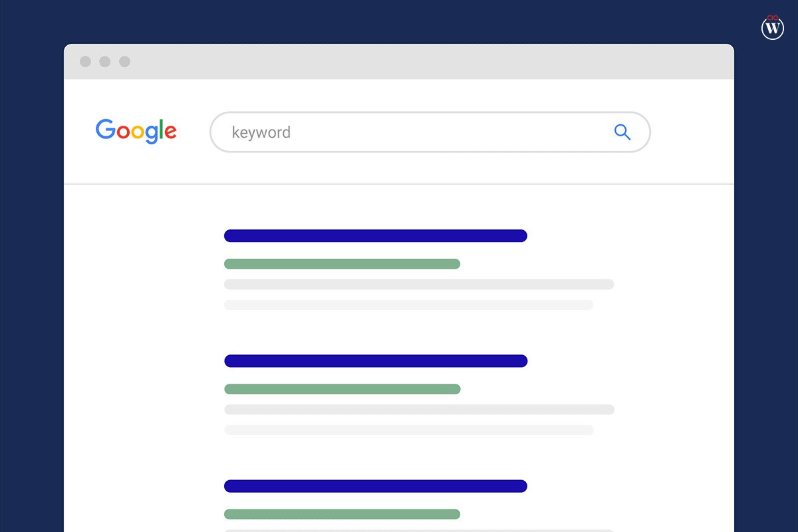Image resolution: width=798 pixels, height=532 pixels.
Task: Click the middle gray window control dot
Action: 105,62
